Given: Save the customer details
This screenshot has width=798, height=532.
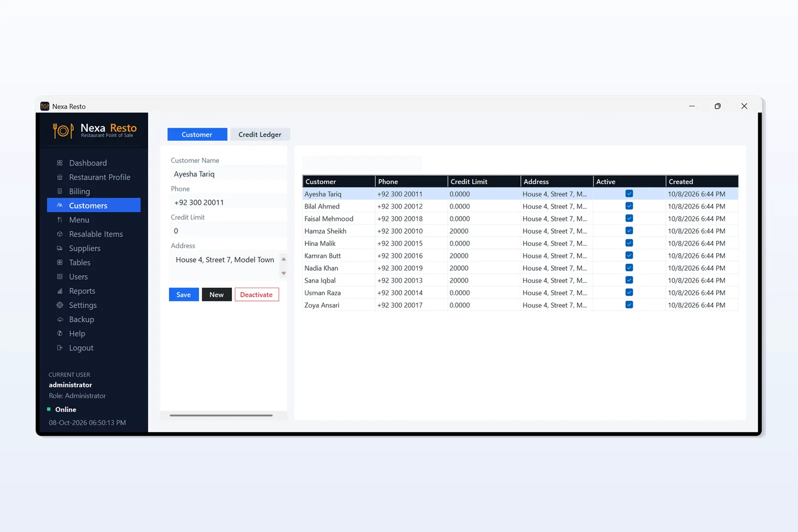Looking at the screenshot, I should (184, 295).
